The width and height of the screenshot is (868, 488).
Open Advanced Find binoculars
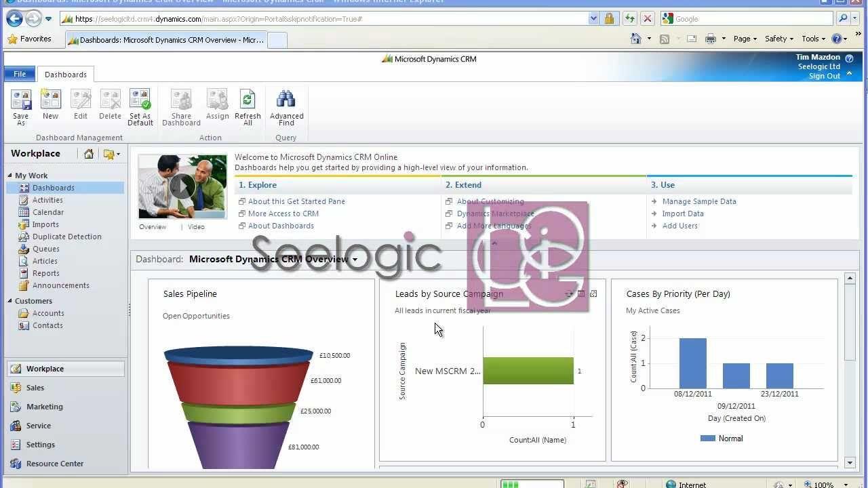pos(286,107)
